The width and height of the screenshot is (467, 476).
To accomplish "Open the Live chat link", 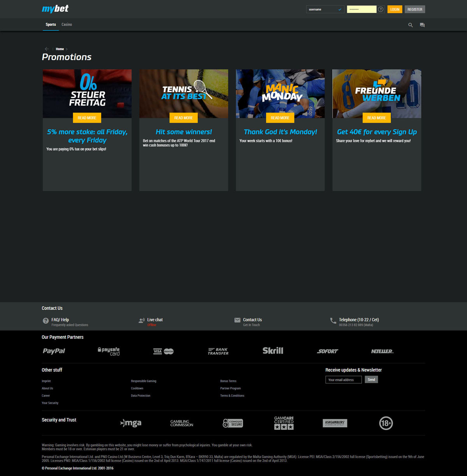I will click(155, 320).
